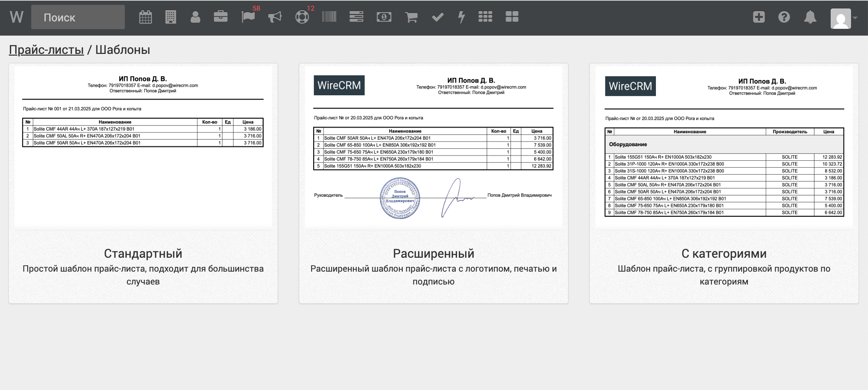Open the shopping cart icon
The image size is (868, 390).
pyautogui.click(x=411, y=17)
